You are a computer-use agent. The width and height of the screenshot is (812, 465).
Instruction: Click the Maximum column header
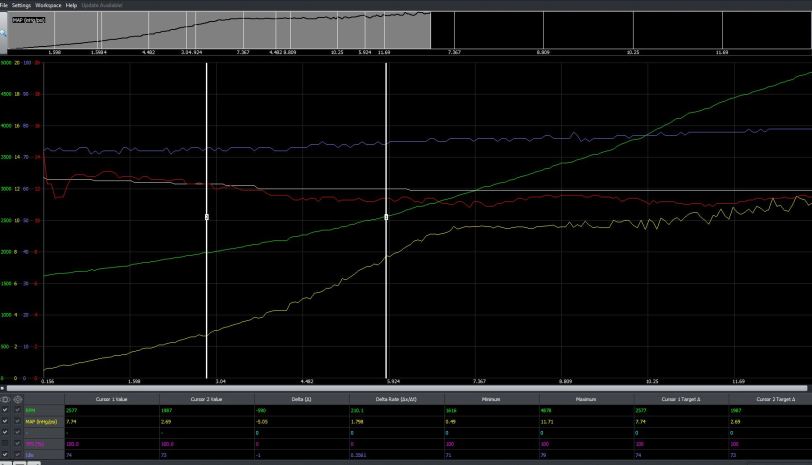point(586,399)
